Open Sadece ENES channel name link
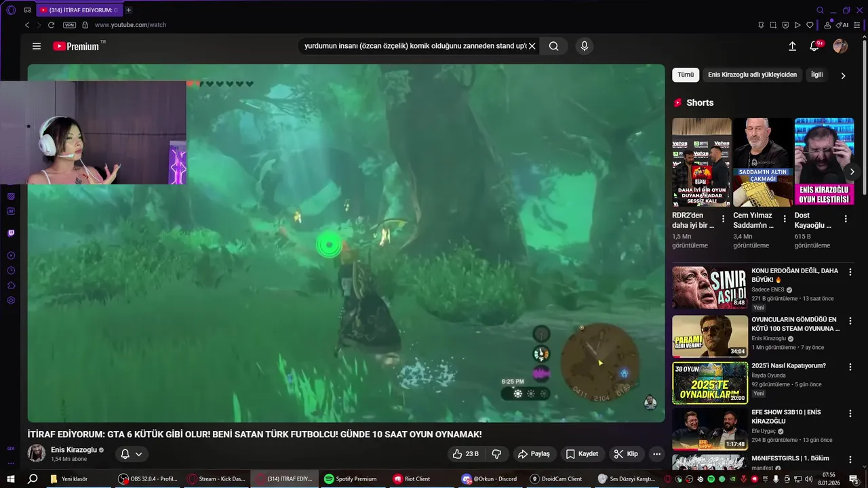This screenshot has width=868, height=488. pyautogui.click(x=768, y=289)
